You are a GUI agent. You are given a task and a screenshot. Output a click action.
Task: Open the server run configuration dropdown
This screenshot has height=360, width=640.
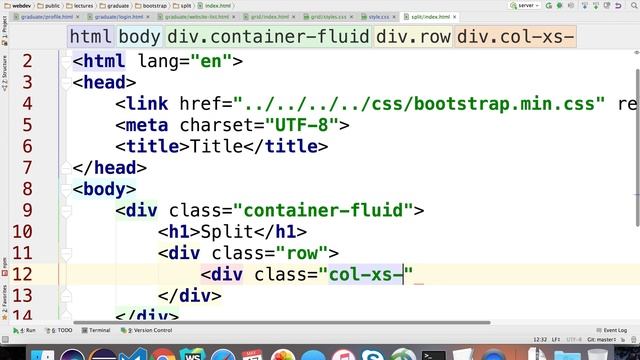pyautogui.click(x=525, y=5)
